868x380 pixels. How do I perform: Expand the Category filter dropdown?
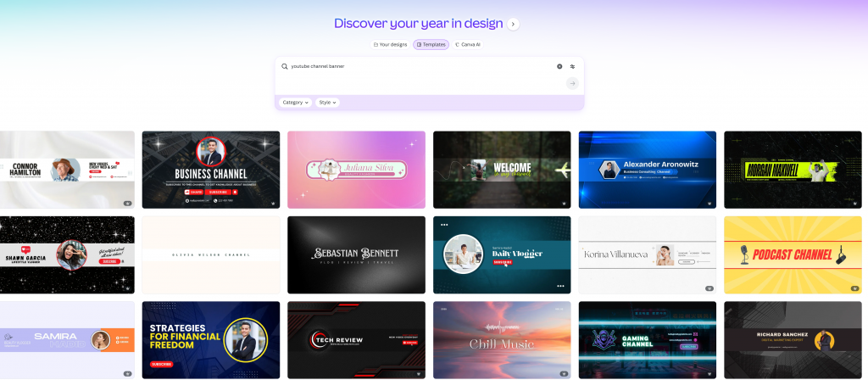tap(295, 103)
